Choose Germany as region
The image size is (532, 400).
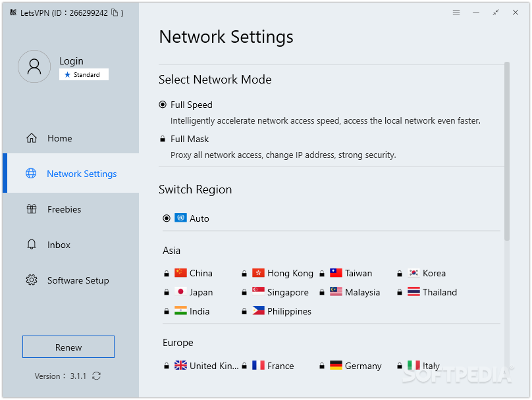362,366
